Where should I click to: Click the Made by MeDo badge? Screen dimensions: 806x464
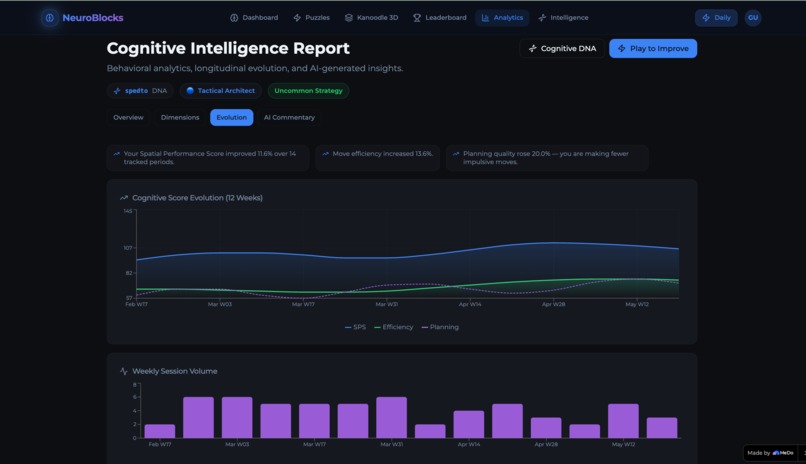(x=770, y=453)
